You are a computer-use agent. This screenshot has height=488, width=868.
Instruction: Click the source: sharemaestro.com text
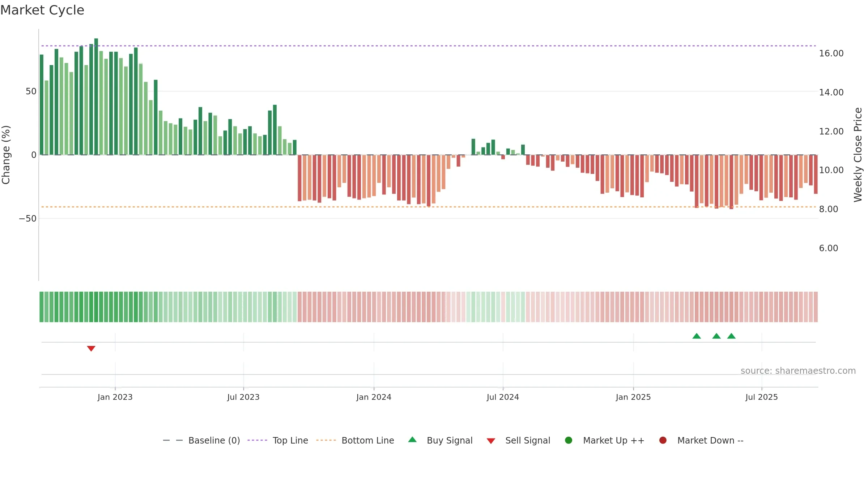point(798,371)
